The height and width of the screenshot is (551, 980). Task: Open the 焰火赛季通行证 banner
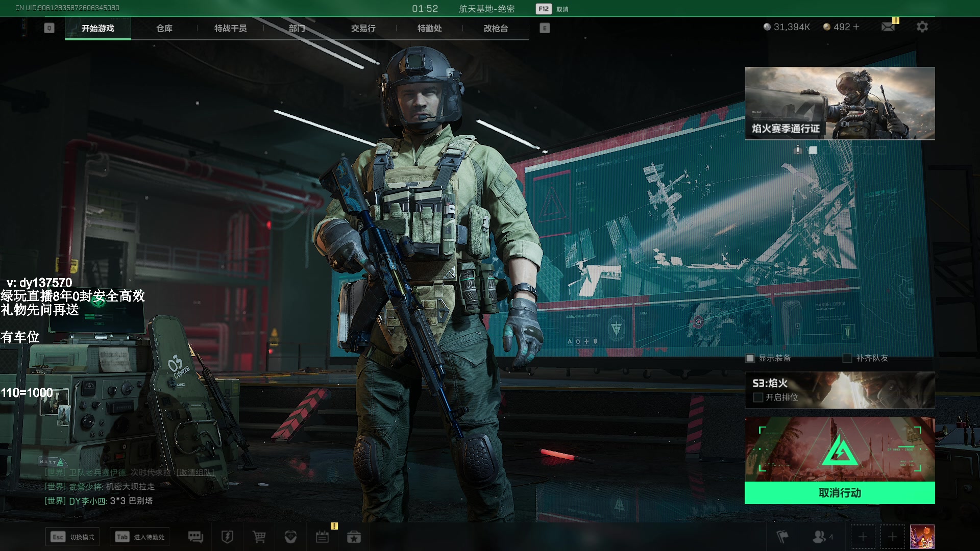click(840, 103)
